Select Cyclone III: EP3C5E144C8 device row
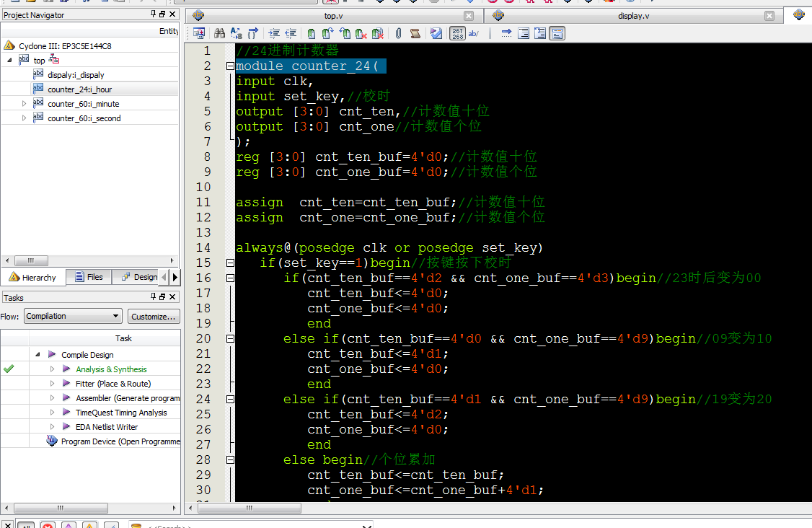Screen dimensions: 812x528 point(65,46)
